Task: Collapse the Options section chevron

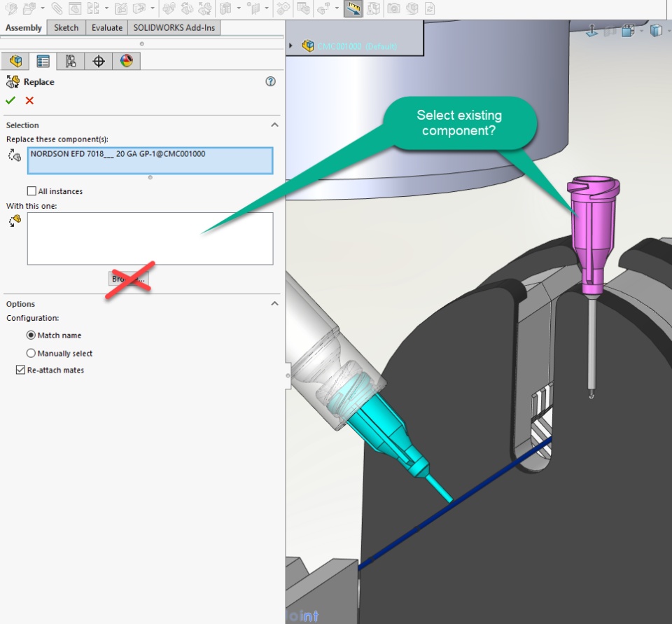Action: click(274, 304)
